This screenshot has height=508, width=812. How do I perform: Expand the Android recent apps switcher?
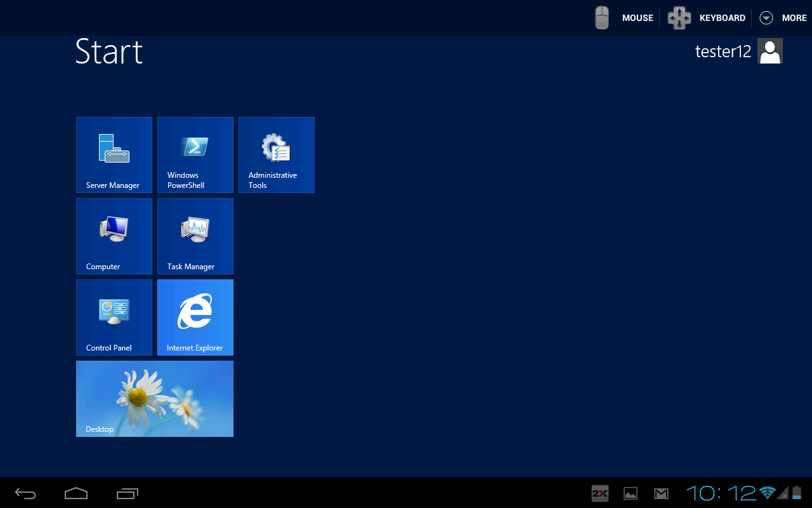point(127,493)
